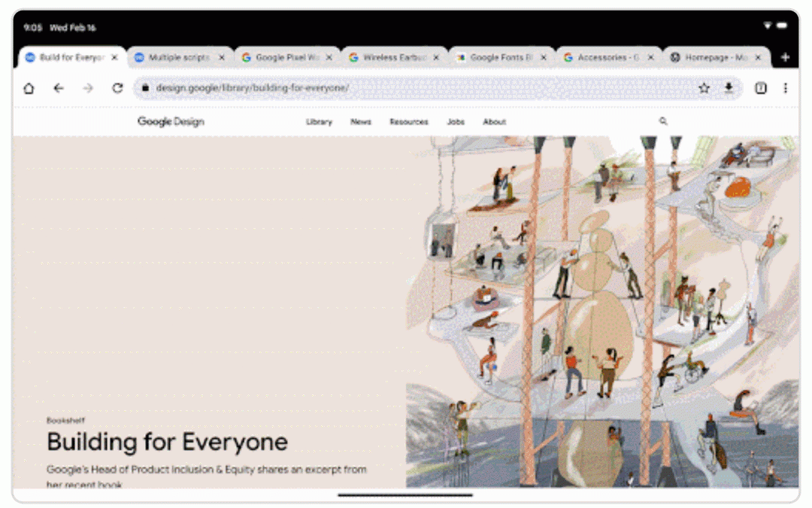Open the three-dot Chrome menu
Screen dimensions: 812x508
point(785,88)
